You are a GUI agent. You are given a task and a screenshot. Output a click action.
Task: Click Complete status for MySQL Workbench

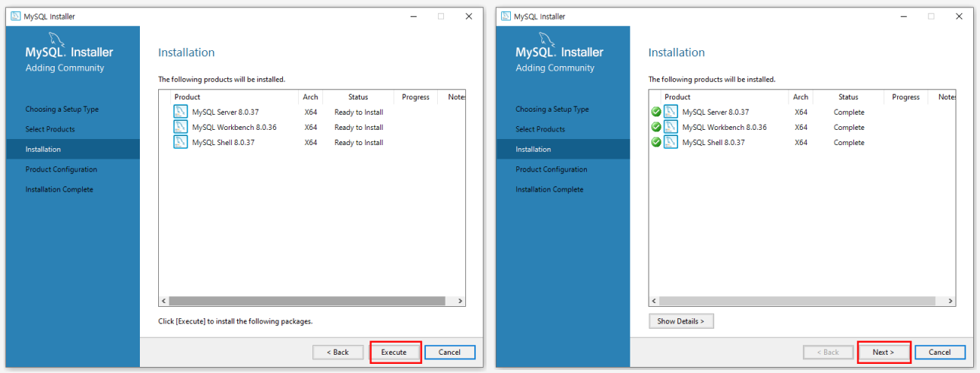(x=848, y=128)
